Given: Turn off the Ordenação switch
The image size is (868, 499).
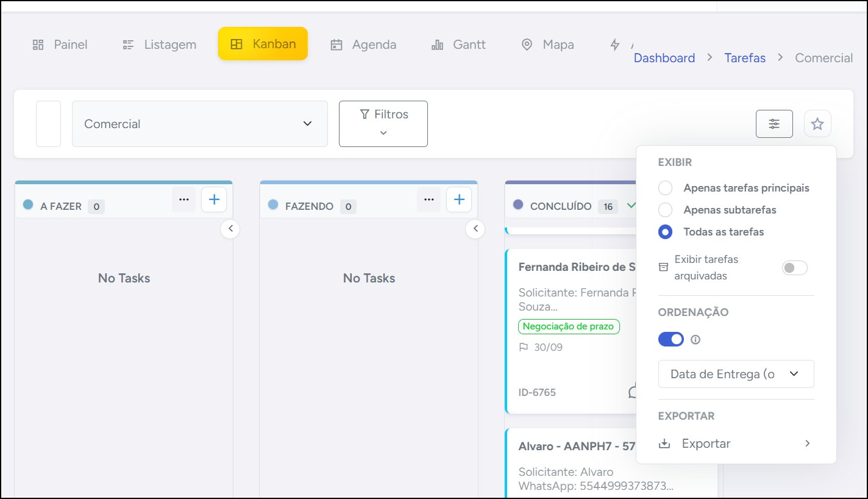Looking at the screenshot, I should pyautogui.click(x=671, y=339).
